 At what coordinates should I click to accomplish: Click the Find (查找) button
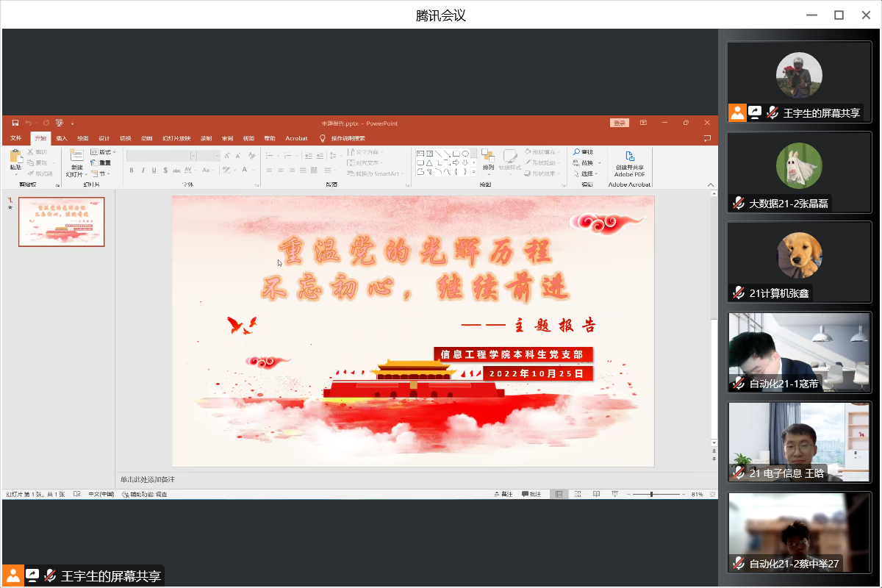[584, 152]
